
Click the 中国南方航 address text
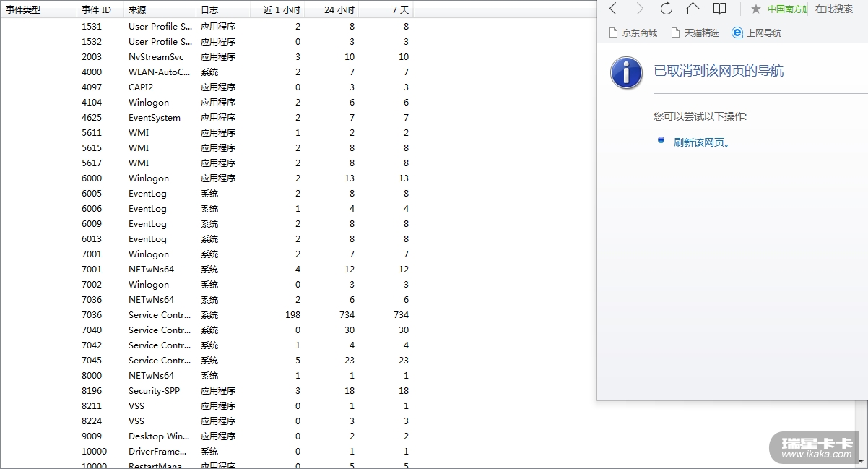coord(788,9)
